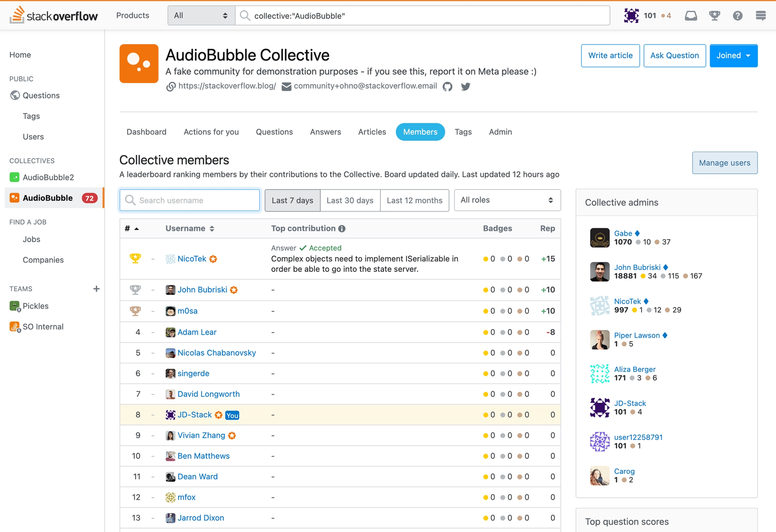Sort by Username column arrows

(212, 229)
